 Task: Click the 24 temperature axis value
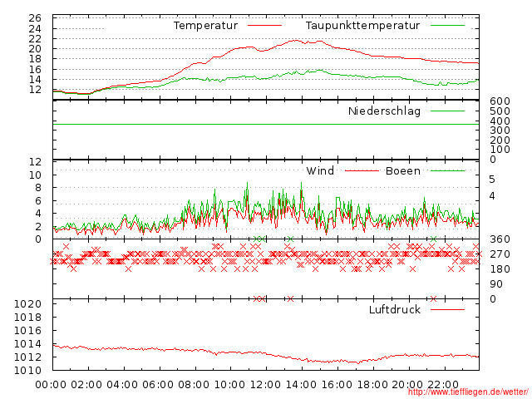pos(35,28)
